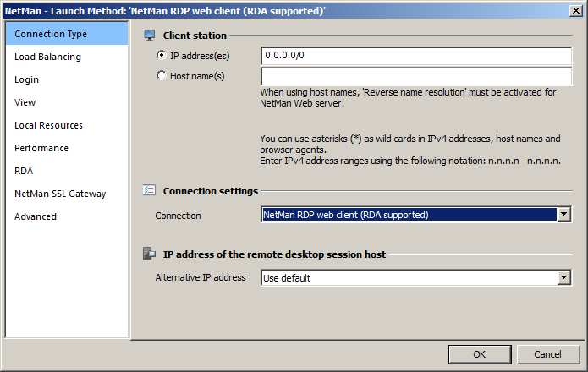Open the View settings page

click(25, 102)
